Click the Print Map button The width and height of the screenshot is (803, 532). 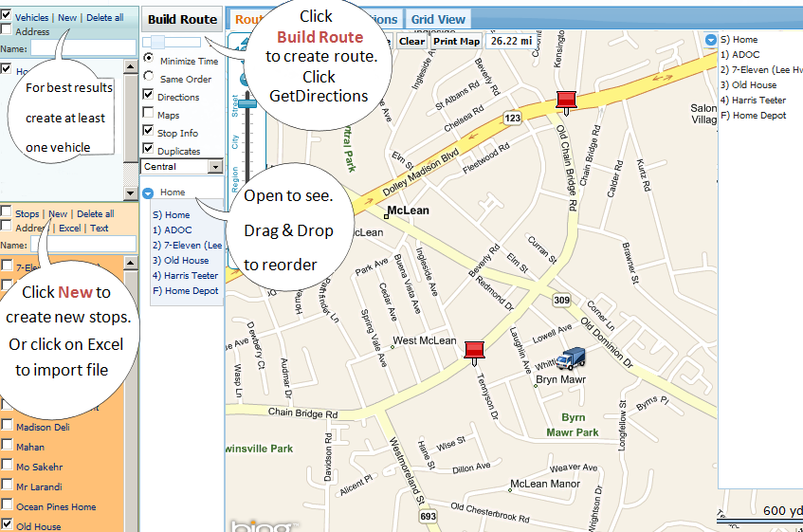456,42
